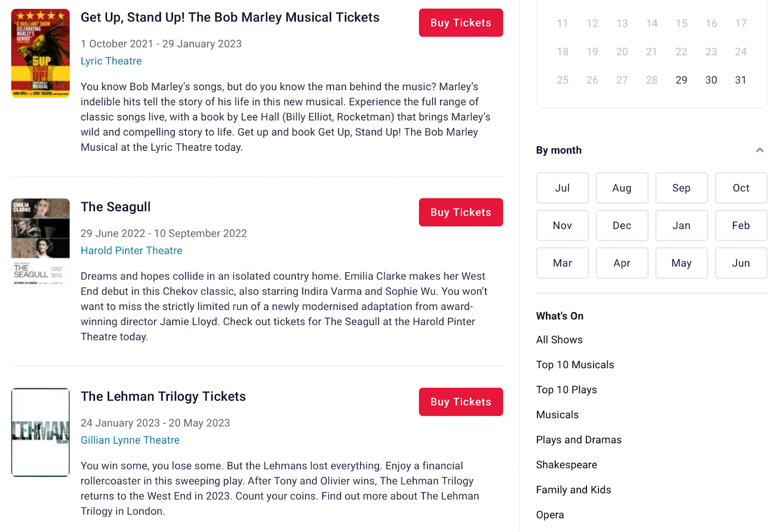Buy tickets for The Seagull

coord(460,212)
